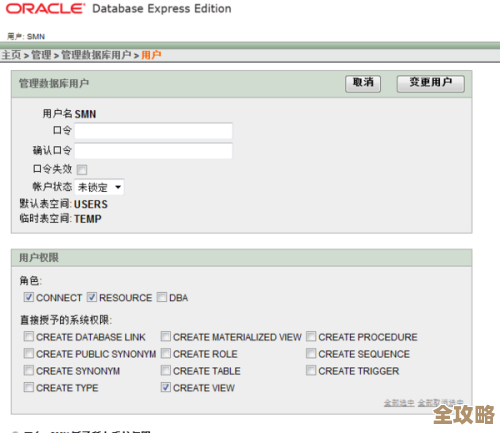Screen dimensions: 500x433
Task: Focus the 确认口令 confirm password field
Action: [153, 151]
